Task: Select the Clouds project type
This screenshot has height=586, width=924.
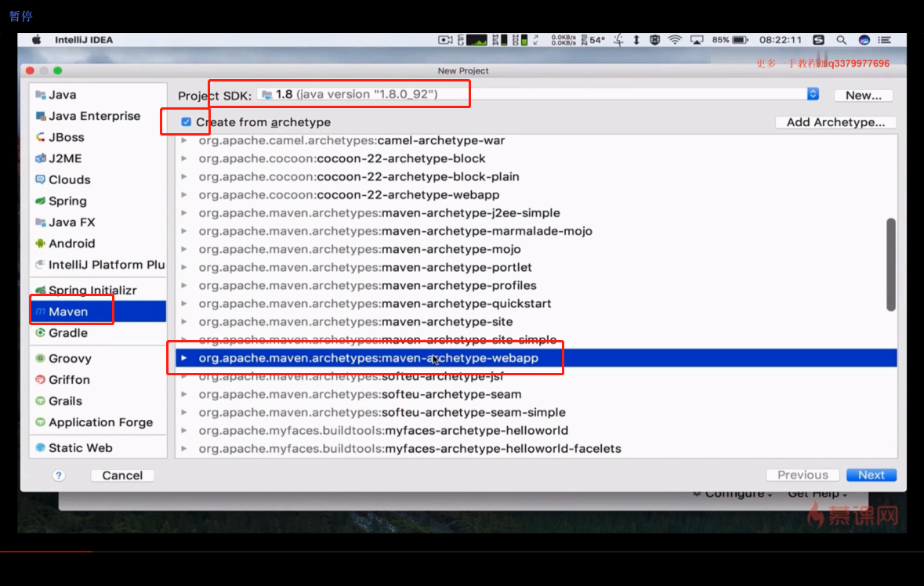Action: click(x=63, y=179)
